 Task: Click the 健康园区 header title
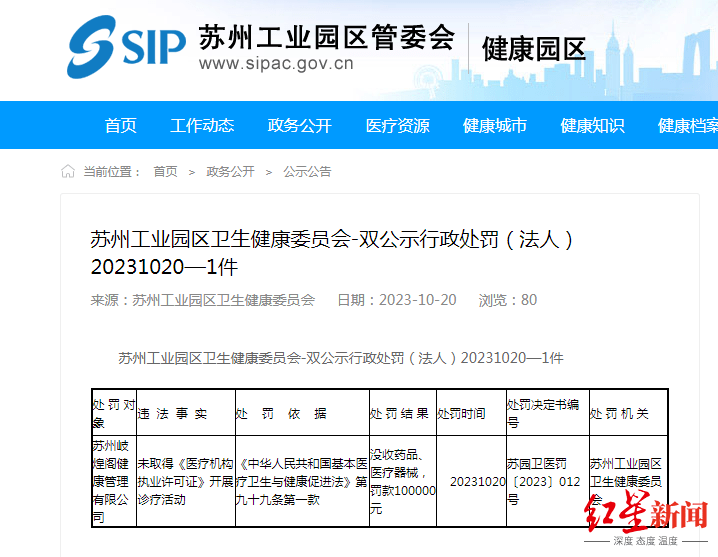click(533, 48)
